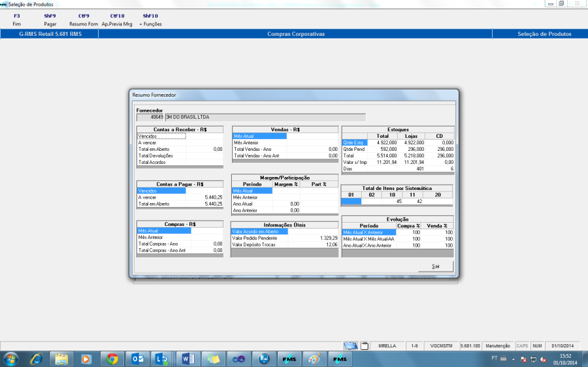588x367 pixels.
Task: Open Lync from the taskbar
Action: (x=161, y=359)
